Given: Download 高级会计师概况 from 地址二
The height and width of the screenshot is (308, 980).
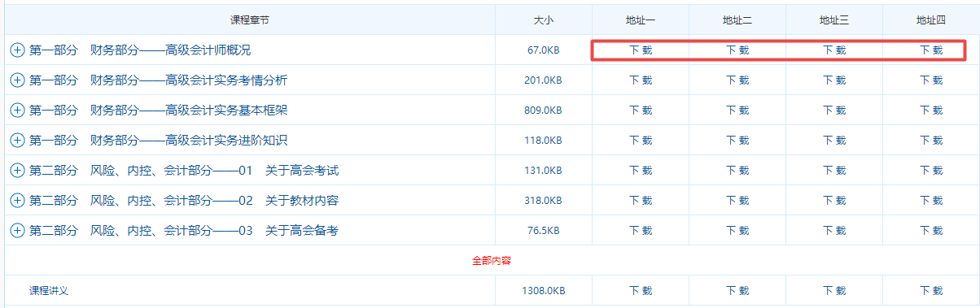Looking at the screenshot, I should (737, 50).
